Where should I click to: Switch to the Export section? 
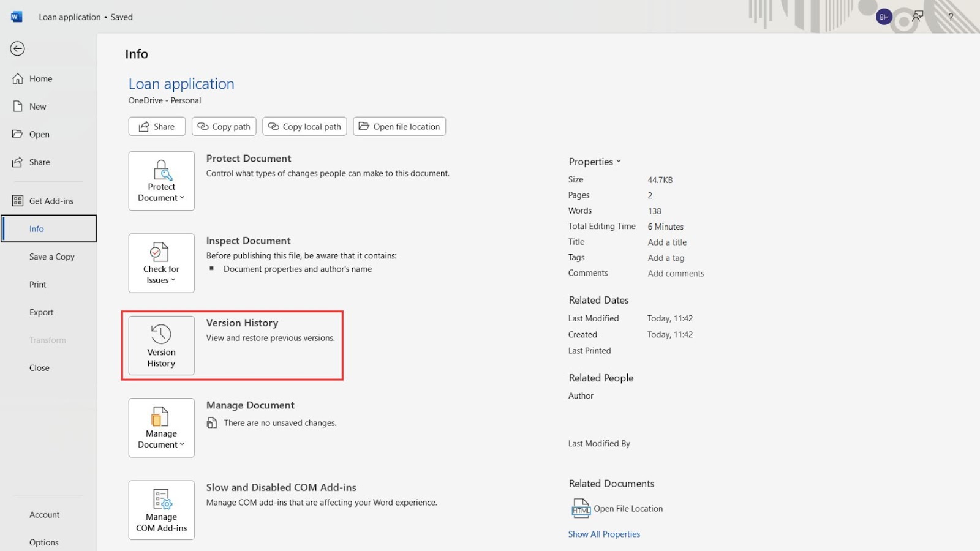[41, 312]
